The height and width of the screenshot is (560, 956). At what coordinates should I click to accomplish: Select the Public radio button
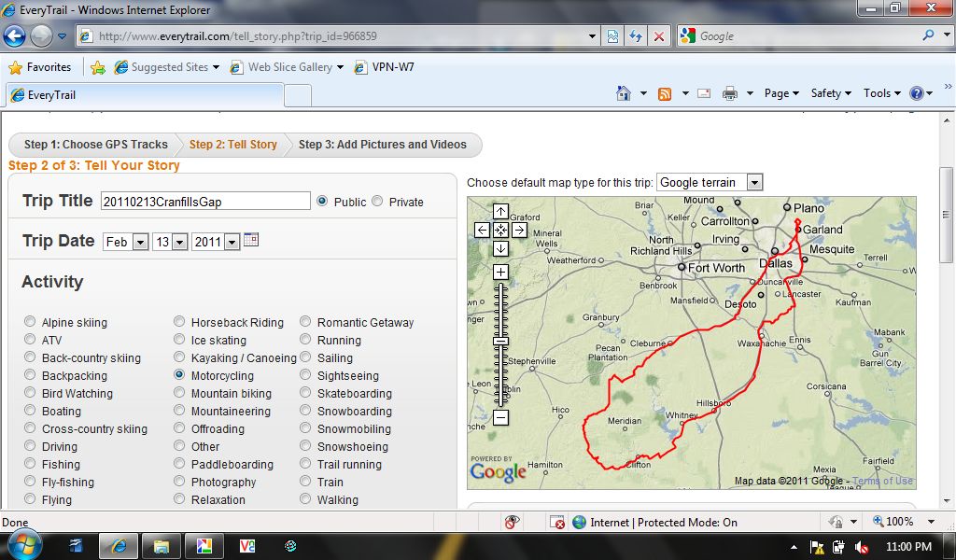coord(322,201)
